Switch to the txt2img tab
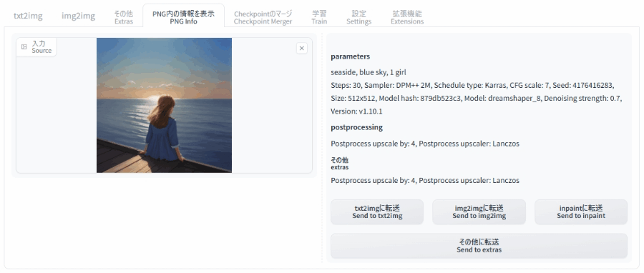This screenshot has width=644, height=273. [x=28, y=16]
